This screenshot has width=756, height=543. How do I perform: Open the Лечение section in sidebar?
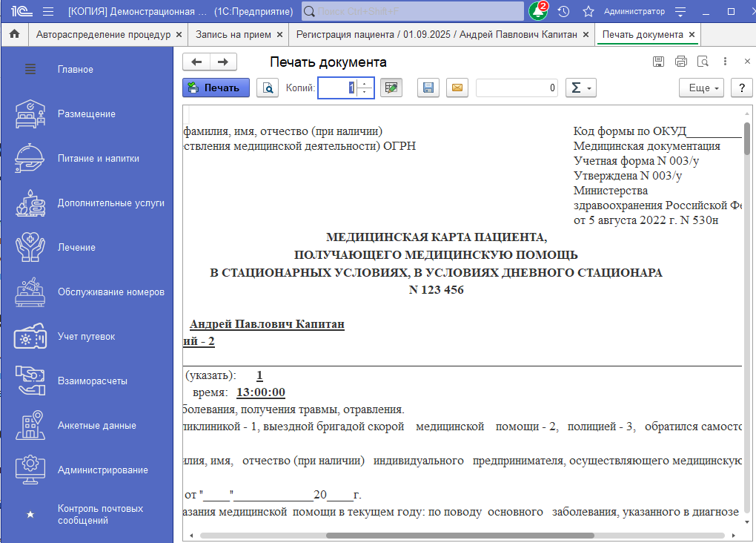(76, 247)
